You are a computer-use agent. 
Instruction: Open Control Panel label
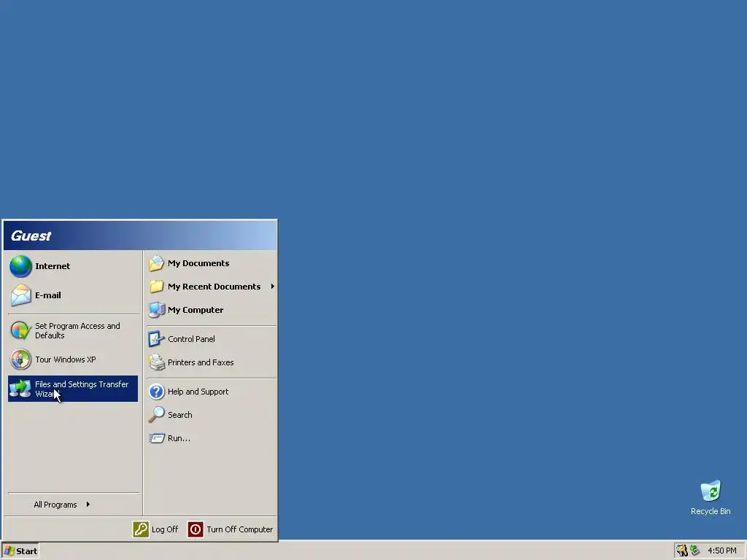click(192, 339)
